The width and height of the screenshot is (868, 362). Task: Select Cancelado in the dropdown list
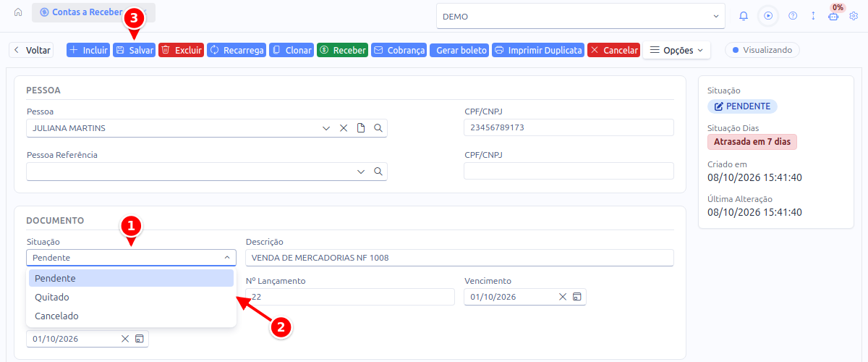pyautogui.click(x=131, y=316)
